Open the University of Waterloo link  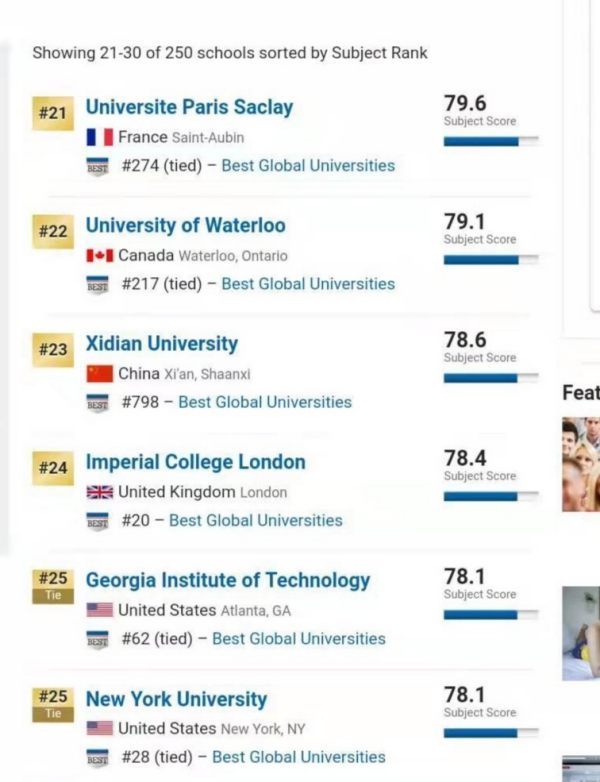pos(186,225)
